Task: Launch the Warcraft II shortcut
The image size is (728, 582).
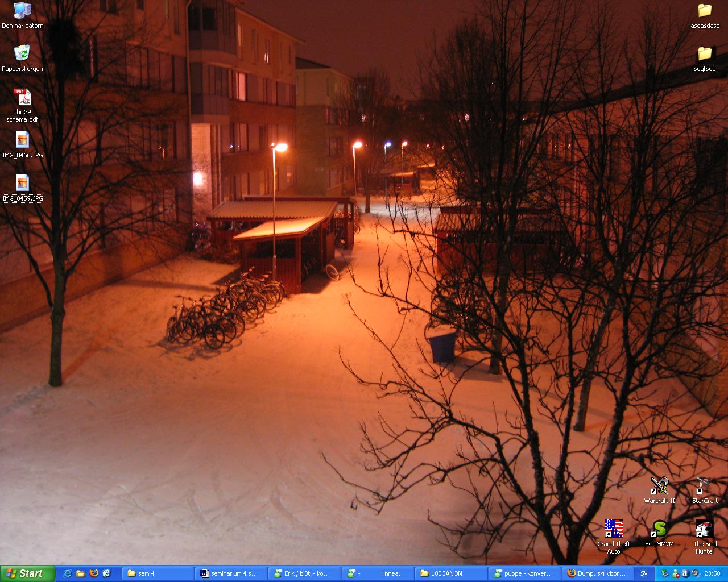Action: coord(659,486)
